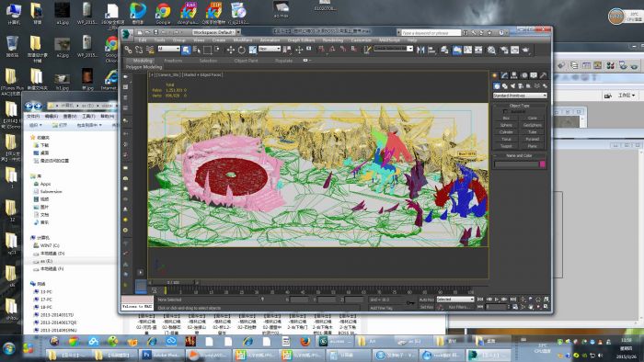Click the keyword search field
The width and height of the screenshot is (644, 362).
tap(431, 32)
